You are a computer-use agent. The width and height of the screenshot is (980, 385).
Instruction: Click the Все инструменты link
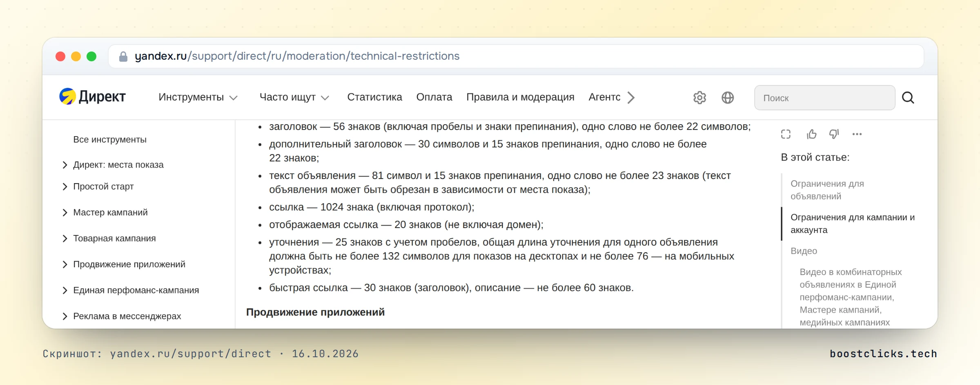point(110,140)
